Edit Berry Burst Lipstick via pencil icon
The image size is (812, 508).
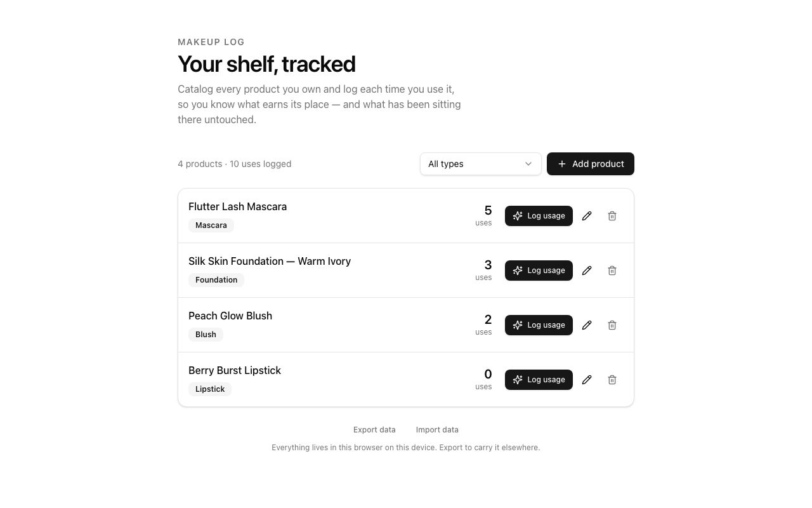tap(587, 380)
